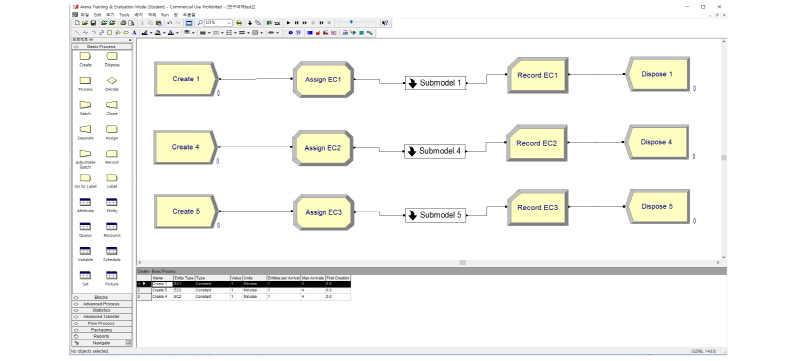Click the New model toolbar icon
Image resolution: width=800 pixels, height=361 pixels.
77,23
